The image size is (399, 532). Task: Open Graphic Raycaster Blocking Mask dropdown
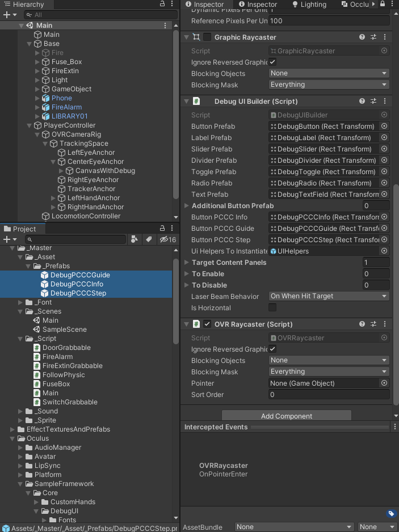tap(329, 85)
